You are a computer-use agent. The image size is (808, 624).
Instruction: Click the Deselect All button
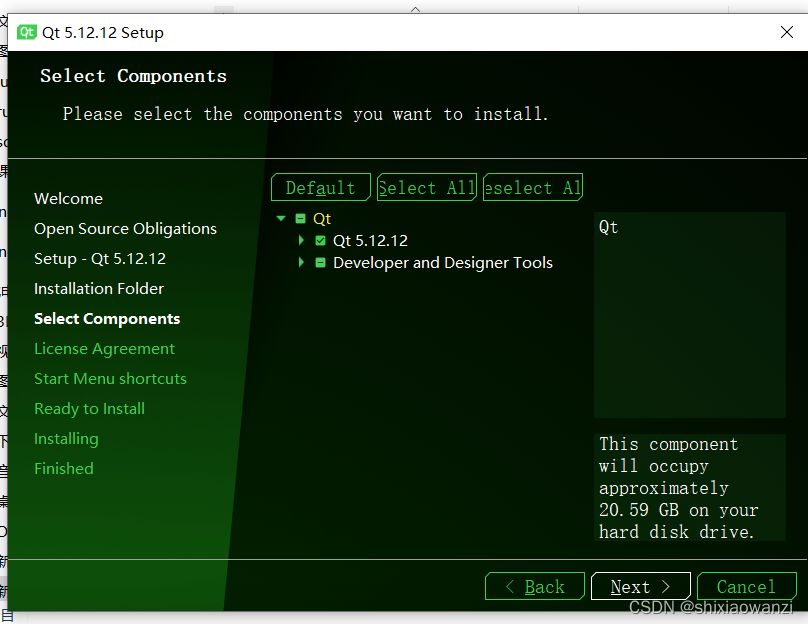pyautogui.click(x=533, y=188)
